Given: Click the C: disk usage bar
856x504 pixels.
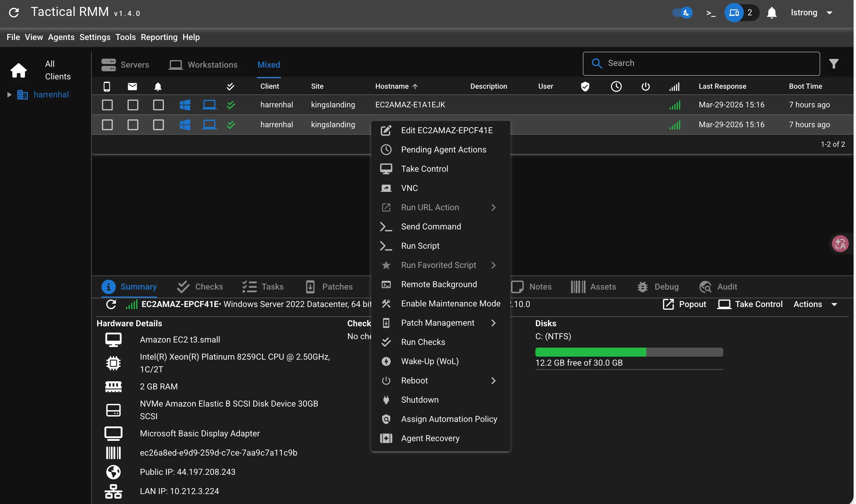Looking at the screenshot, I should pyautogui.click(x=629, y=352).
